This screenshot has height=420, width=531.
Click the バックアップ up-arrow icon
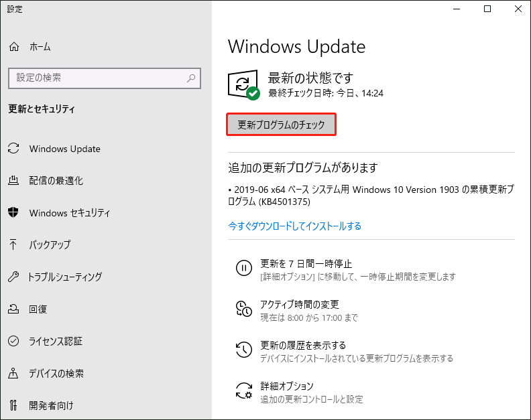[13, 244]
